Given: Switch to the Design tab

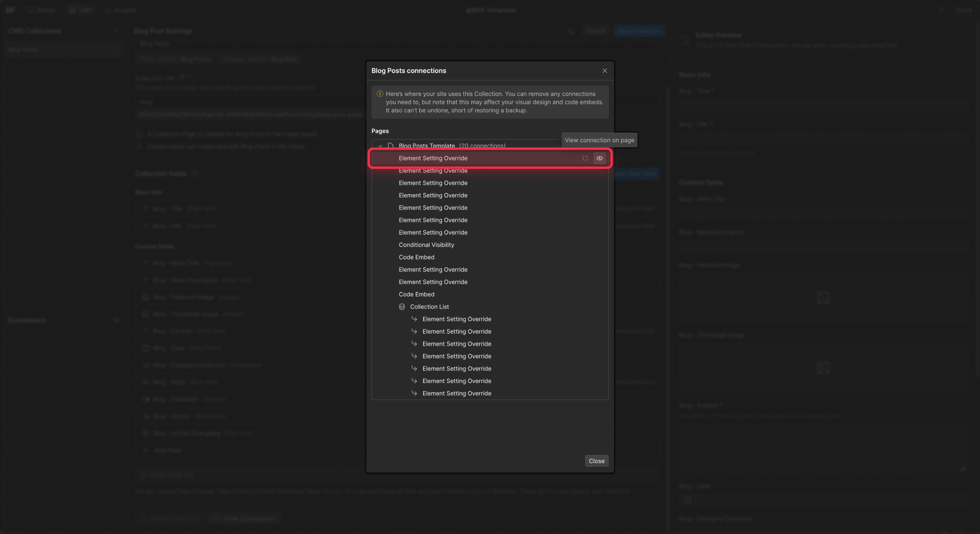Looking at the screenshot, I should [41, 10].
